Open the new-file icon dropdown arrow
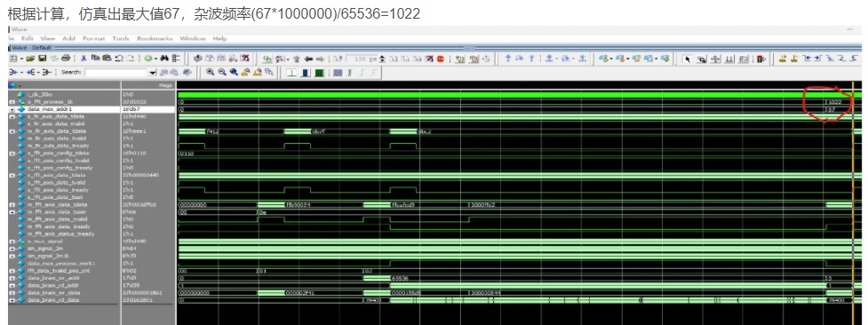 [21, 59]
